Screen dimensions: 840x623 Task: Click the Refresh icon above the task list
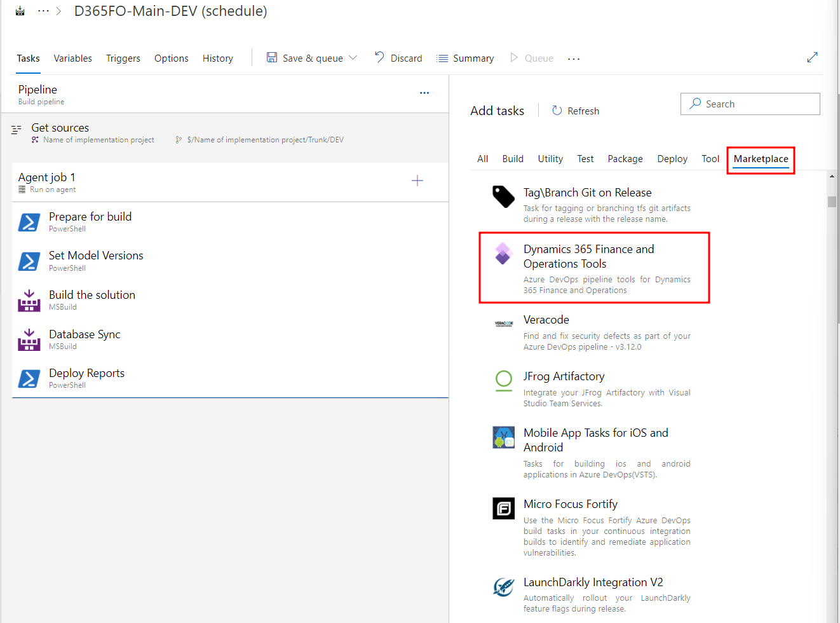[x=556, y=110]
